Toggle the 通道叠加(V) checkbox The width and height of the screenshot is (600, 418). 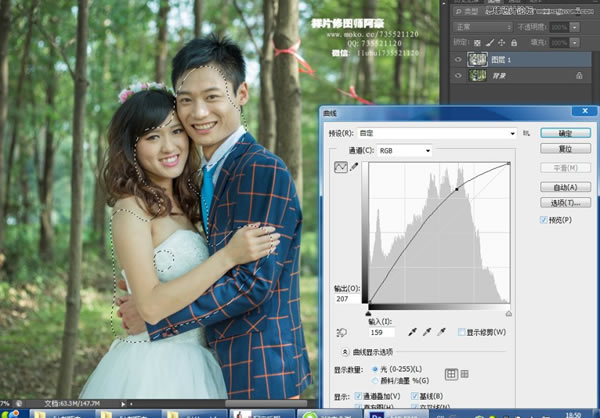[x=358, y=396]
